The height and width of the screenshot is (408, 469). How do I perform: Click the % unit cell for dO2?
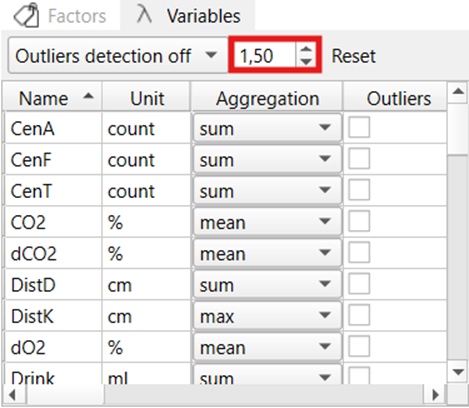(x=146, y=347)
